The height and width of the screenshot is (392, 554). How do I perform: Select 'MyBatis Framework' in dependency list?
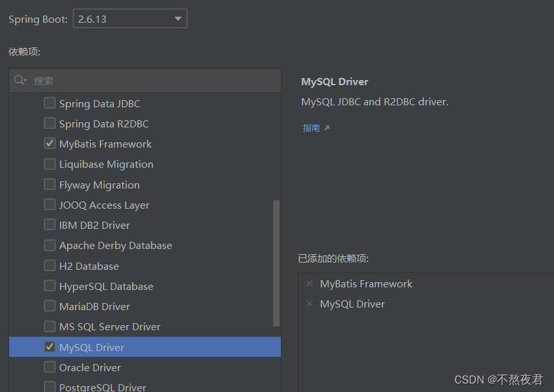click(x=105, y=144)
